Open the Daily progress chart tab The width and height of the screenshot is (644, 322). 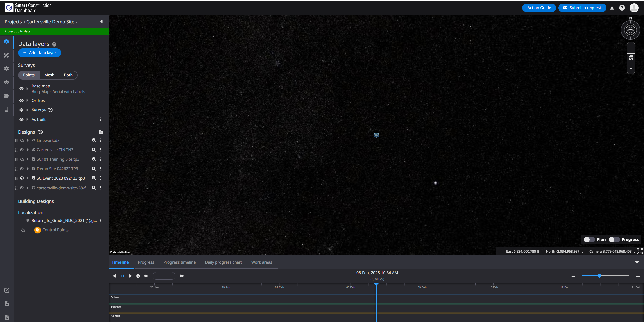point(223,262)
